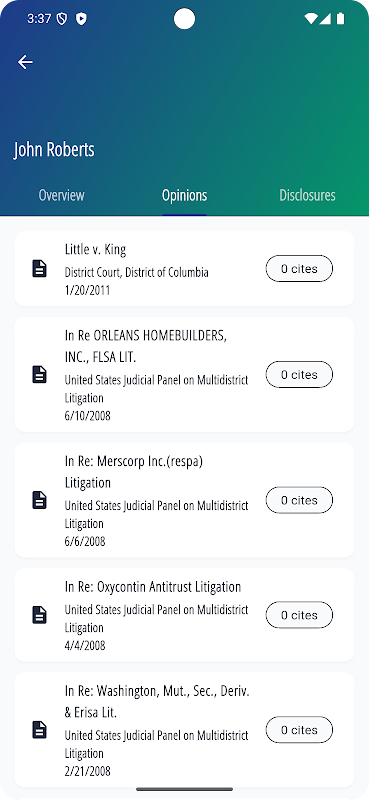Open the Disclosures tab
The width and height of the screenshot is (369, 800).
coord(307,195)
